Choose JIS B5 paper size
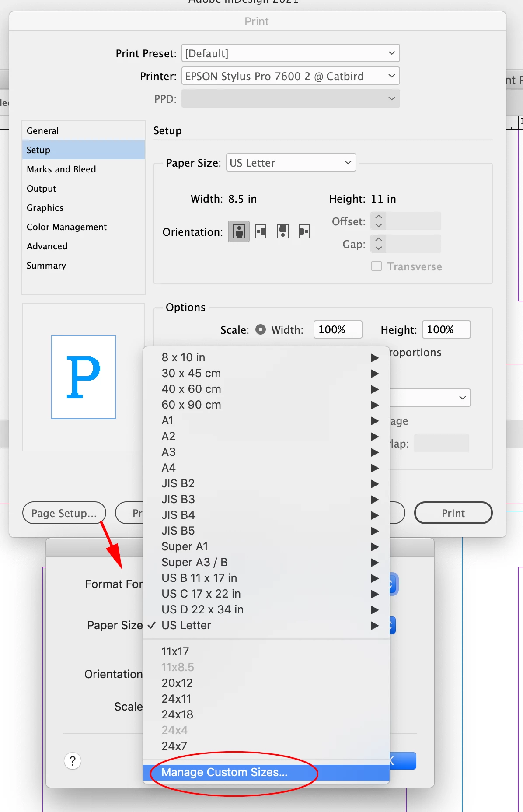This screenshot has width=523, height=812. point(266,531)
